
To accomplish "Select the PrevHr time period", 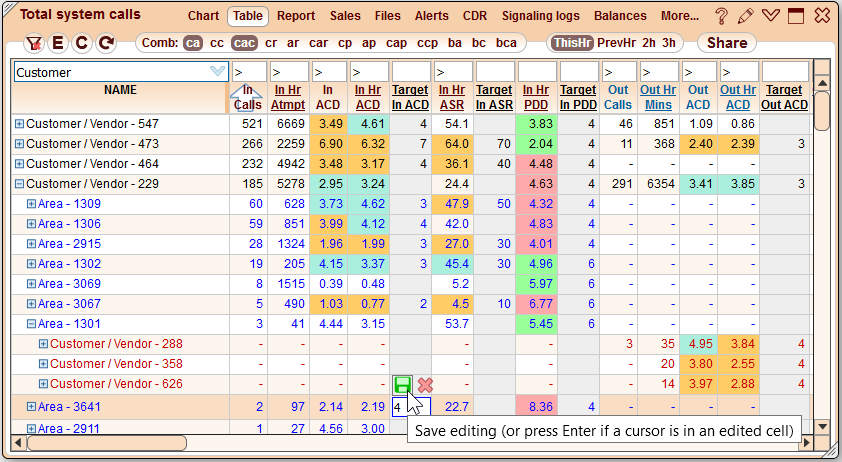I will coord(616,43).
